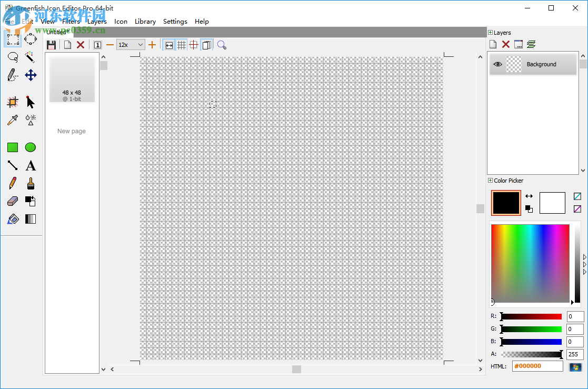Edit the HTML color code field
Viewport: 588px width, 389px height.
point(537,366)
